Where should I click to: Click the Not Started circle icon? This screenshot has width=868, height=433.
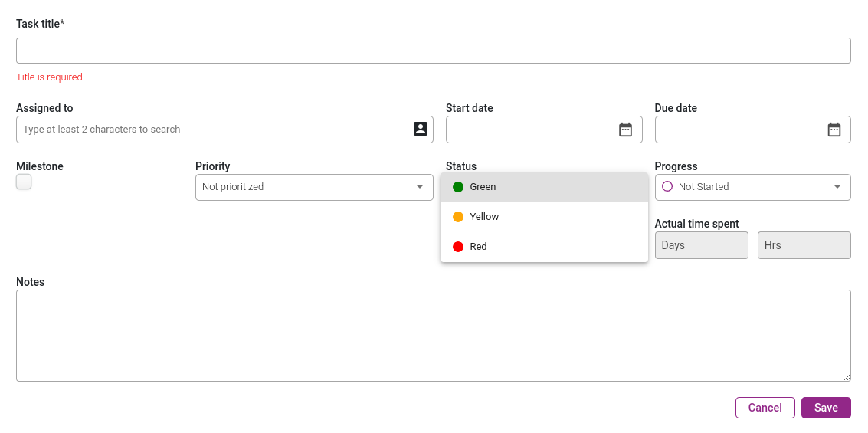[x=667, y=186]
